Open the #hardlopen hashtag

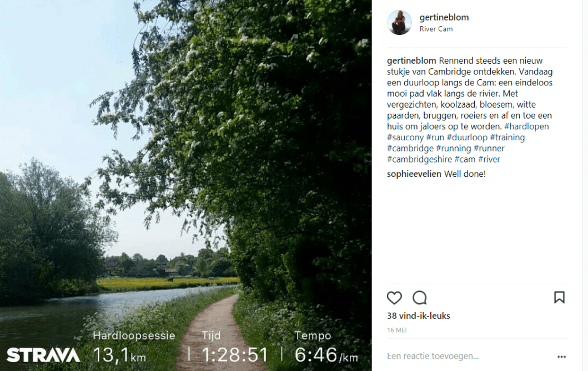coord(526,126)
